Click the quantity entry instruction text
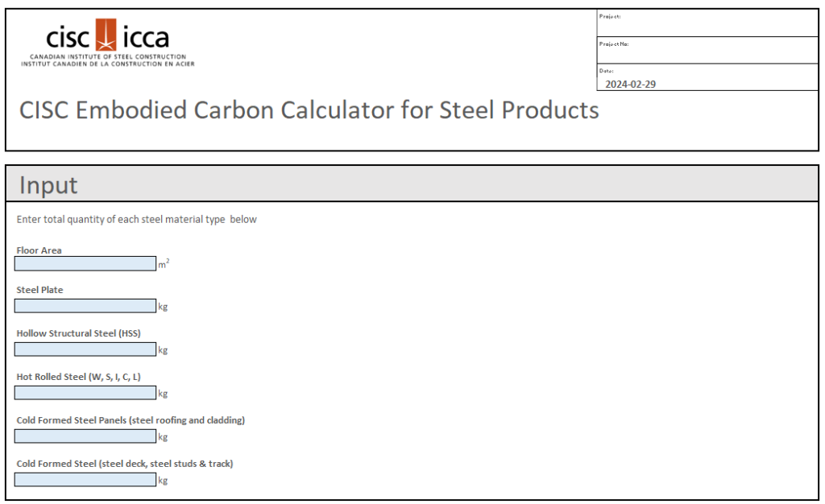This screenshot has width=825, height=504. [135, 219]
